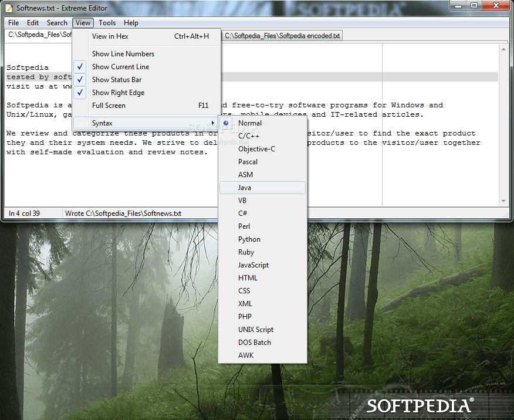Select CSS syntax highlighting
Screen dimensions: 514x420
pos(262,291)
